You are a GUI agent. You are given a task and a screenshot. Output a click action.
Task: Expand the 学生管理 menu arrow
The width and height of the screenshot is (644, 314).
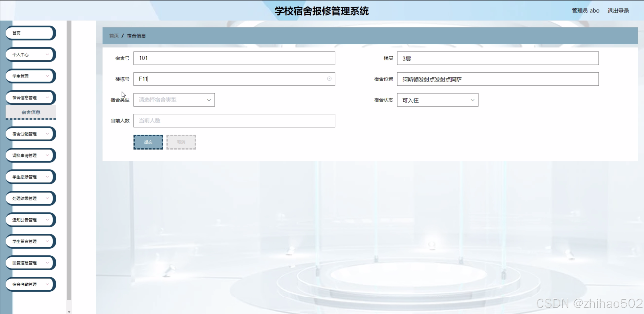(47, 76)
